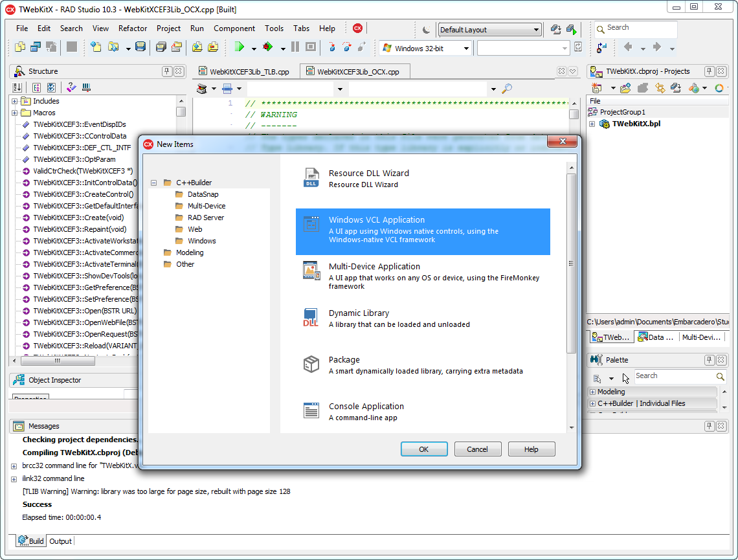Run the project with the green play icon

coord(240,47)
